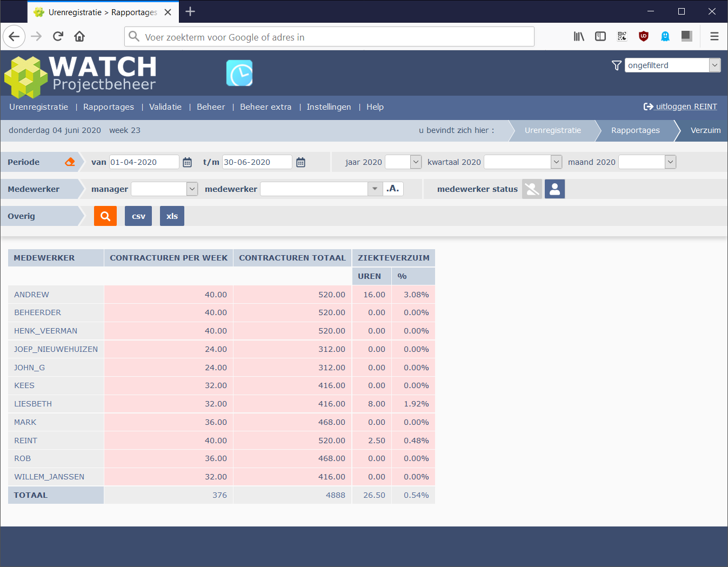Click the 't/m' date input field
728x567 pixels.
[257, 162]
